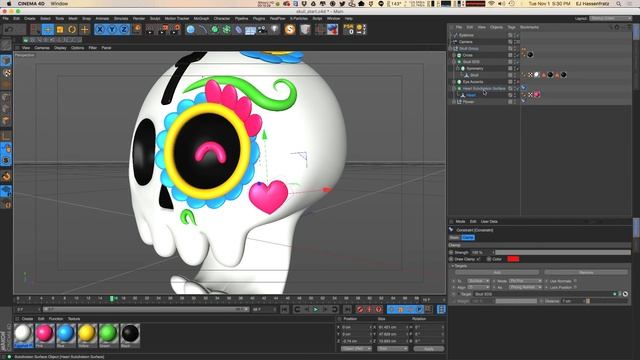Toggle the Y axis lock
Image resolution: width=640 pixels, height=360 pixels.
click(112, 29)
